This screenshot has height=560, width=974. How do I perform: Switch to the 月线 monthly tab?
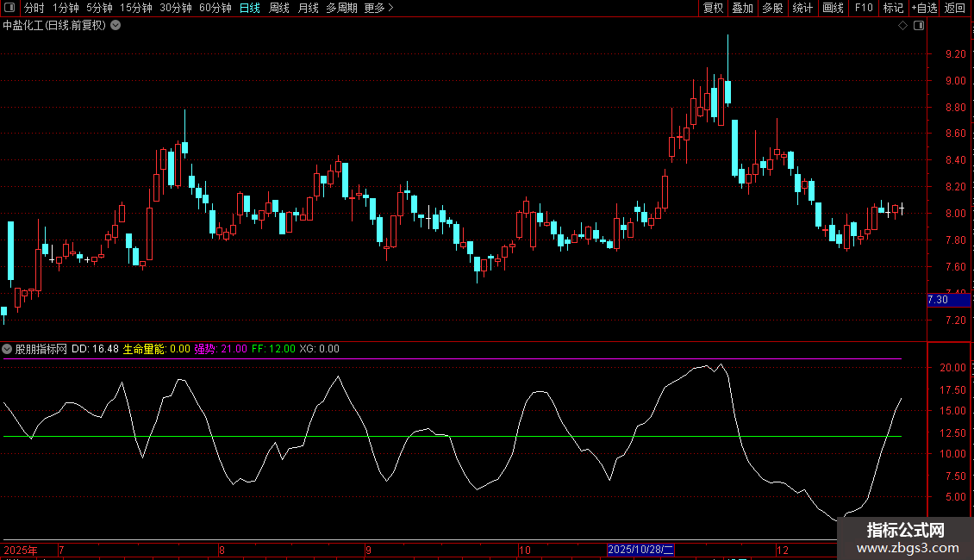point(308,8)
